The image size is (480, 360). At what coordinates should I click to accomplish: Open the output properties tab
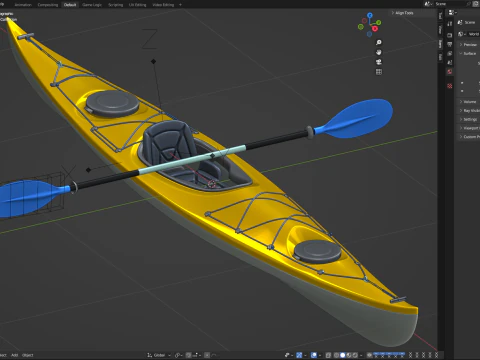coord(450,44)
